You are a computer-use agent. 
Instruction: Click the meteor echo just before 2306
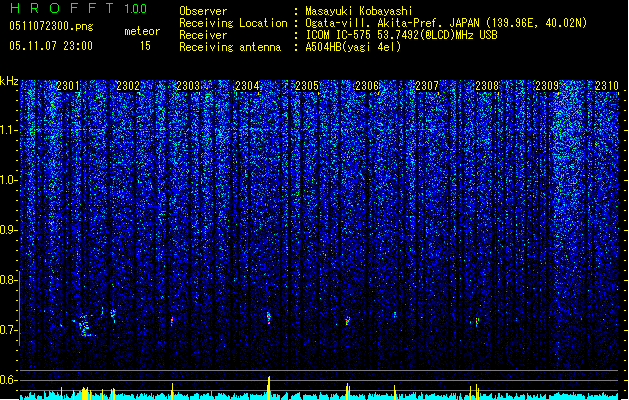click(347, 321)
